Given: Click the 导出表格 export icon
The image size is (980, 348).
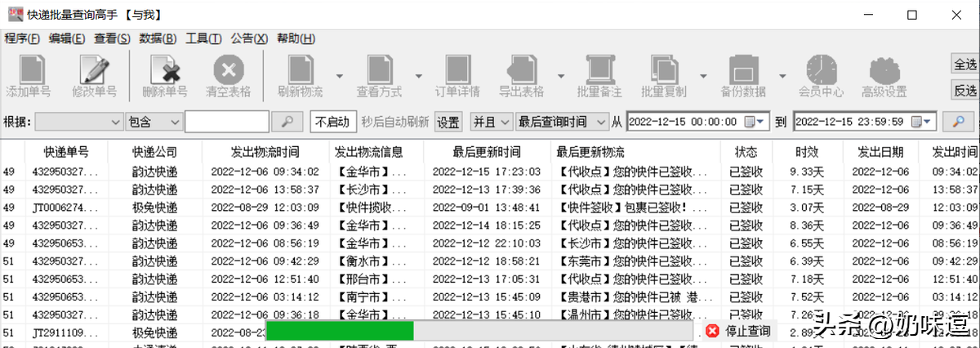Looking at the screenshot, I should click(521, 70).
